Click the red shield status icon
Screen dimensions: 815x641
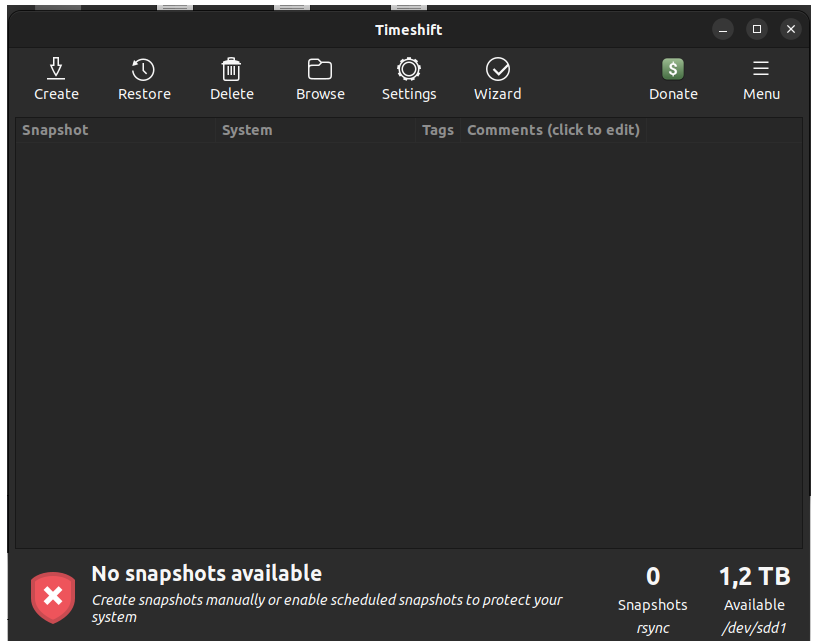(x=52, y=597)
